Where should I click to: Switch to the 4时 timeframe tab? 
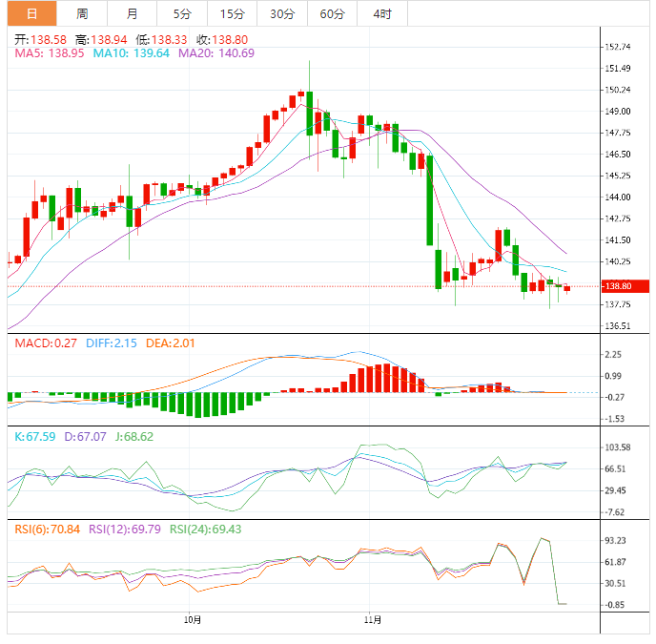coord(382,13)
